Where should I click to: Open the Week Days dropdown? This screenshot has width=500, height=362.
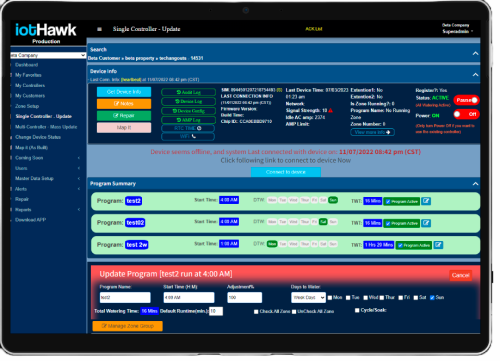308,297
